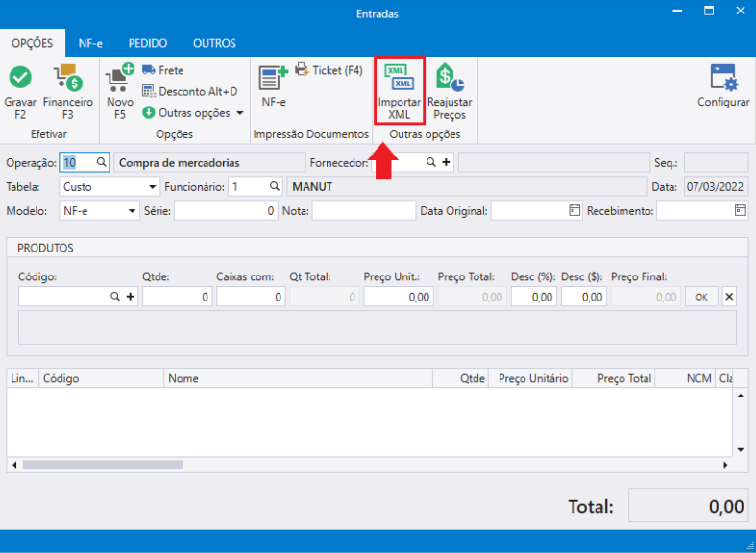756x553 pixels.
Task: Click the Código column header
Action: click(102, 378)
